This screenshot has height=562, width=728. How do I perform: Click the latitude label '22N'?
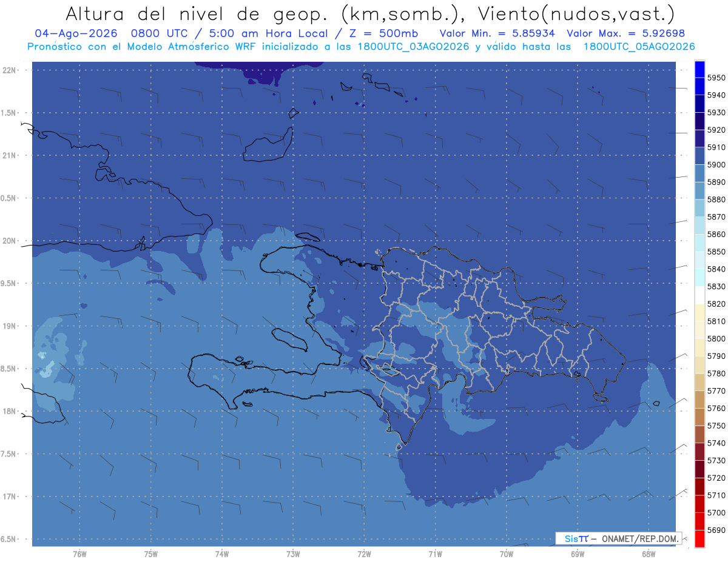click(x=10, y=70)
